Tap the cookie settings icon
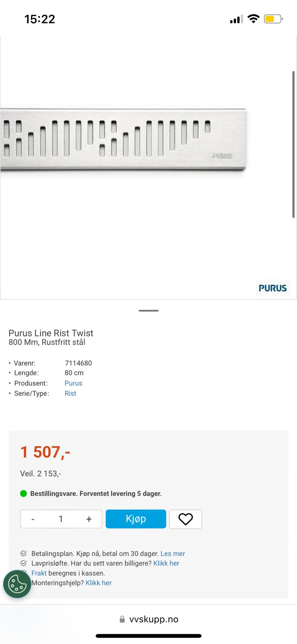Image resolution: width=297 pixels, height=644 pixels. [17, 584]
